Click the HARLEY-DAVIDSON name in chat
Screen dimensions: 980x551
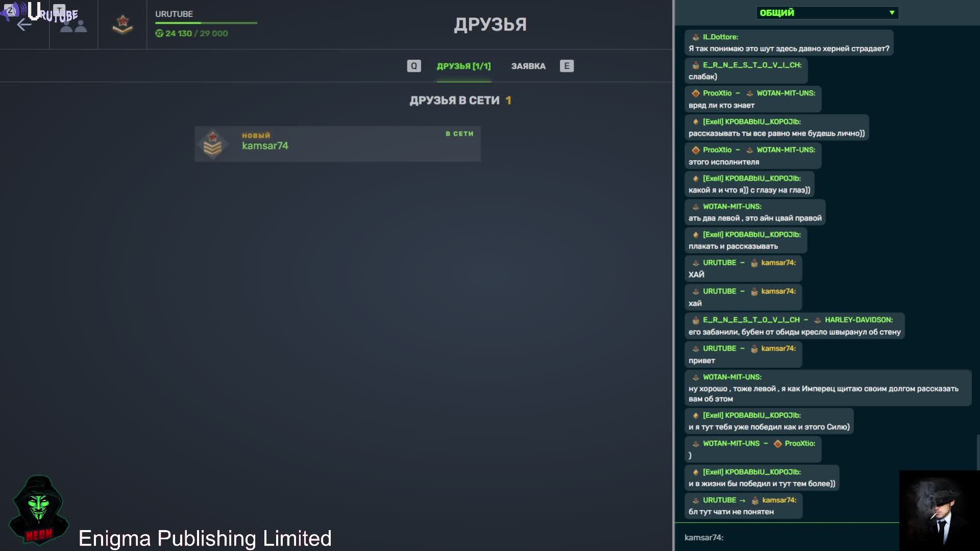pos(859,320)
